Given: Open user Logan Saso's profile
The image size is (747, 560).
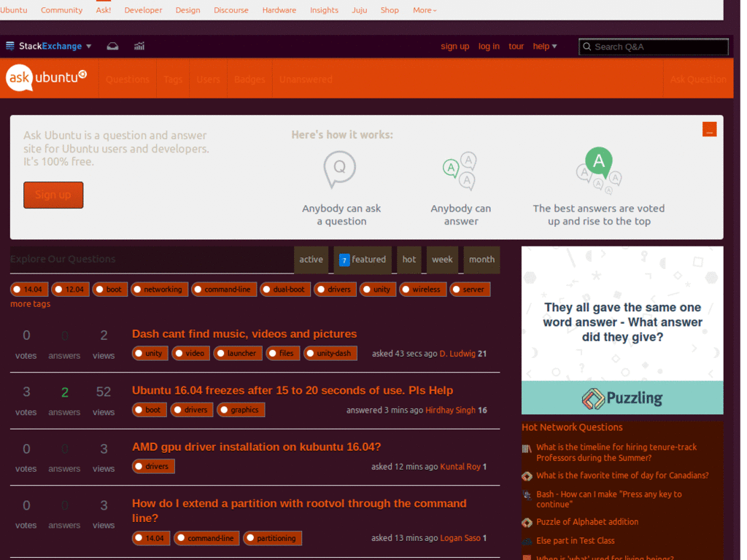Looking at the screenshot, I should click(460, 538).
